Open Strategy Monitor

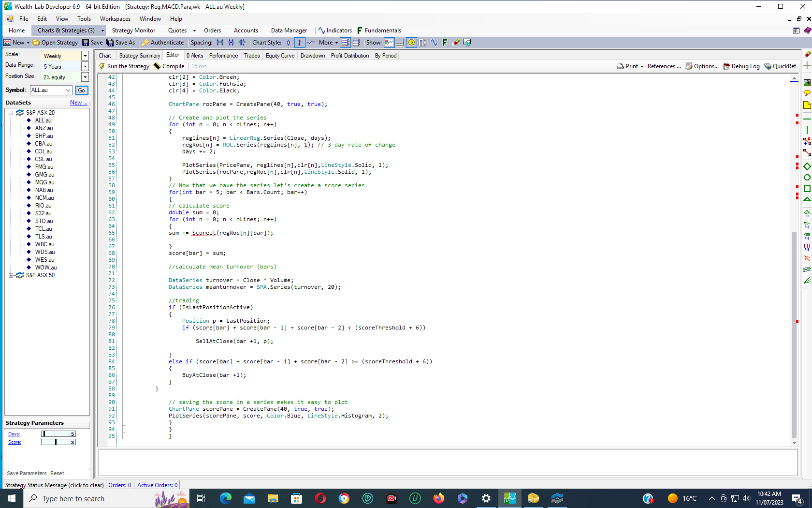(133, 30)
